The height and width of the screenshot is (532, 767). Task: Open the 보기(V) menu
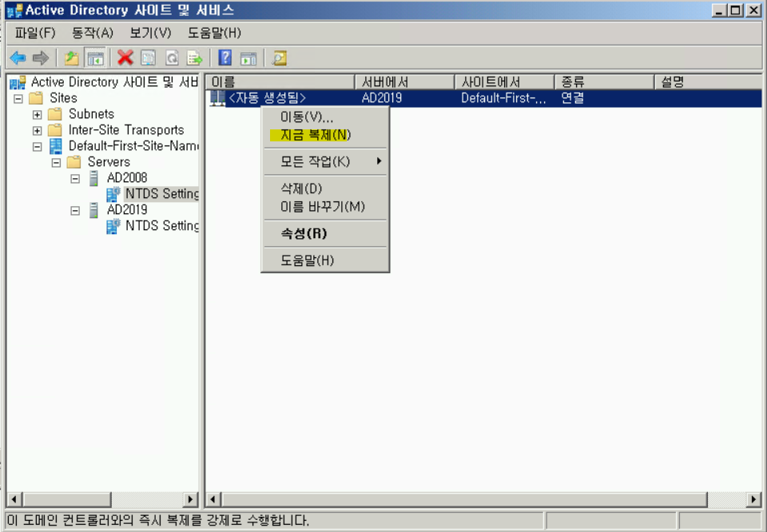click(x=150, y=33)
